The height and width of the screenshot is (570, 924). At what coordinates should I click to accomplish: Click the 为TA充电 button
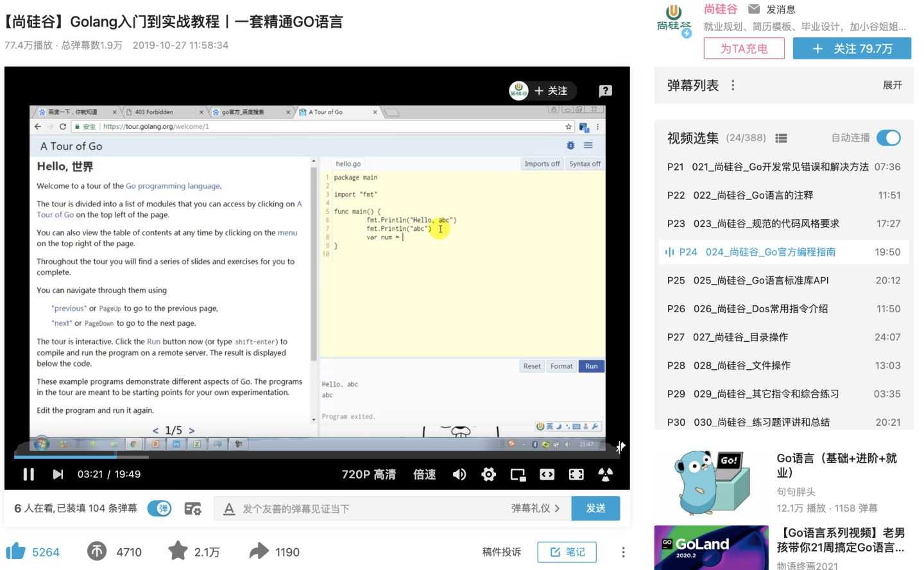pos(744,48)
